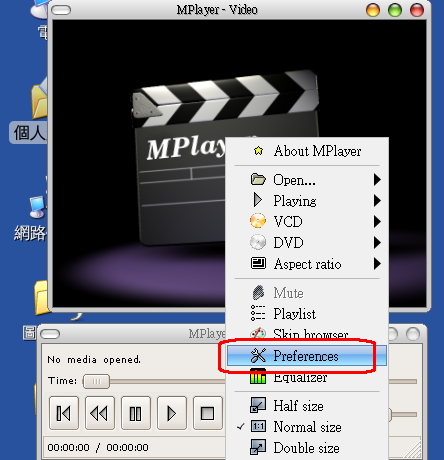Click the rewind button in control window

point(100,413)
